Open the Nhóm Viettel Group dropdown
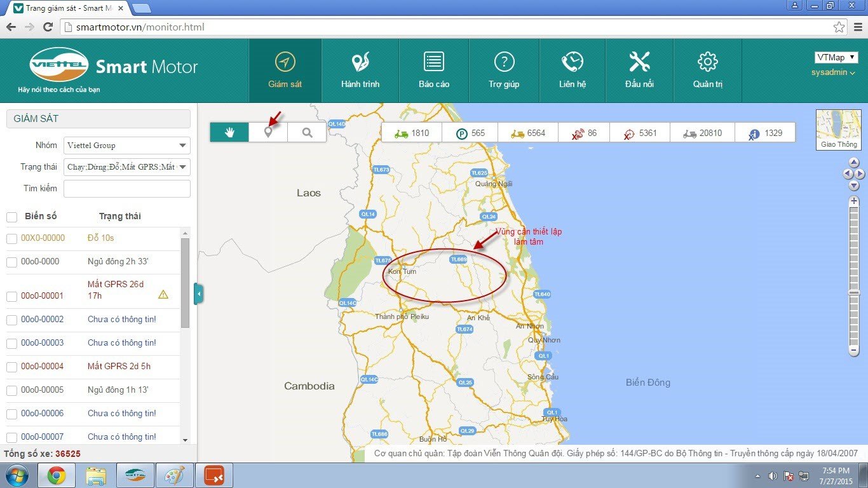868x488 pixels. tap(127, 146)
